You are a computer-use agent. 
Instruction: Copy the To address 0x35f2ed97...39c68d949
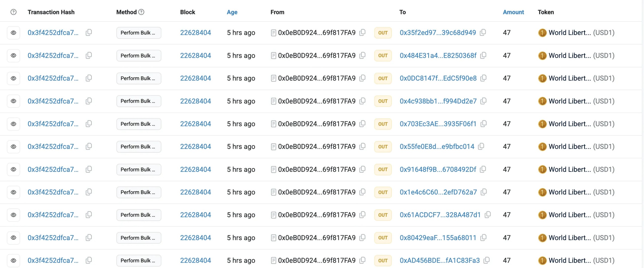(483, 32)
